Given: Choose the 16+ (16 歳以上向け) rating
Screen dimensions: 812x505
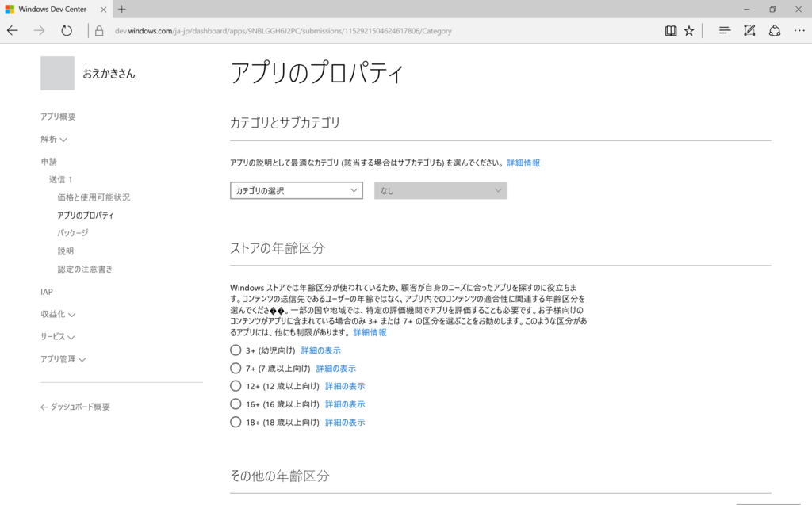Looking at the screenshot, I should coord(236,404).
